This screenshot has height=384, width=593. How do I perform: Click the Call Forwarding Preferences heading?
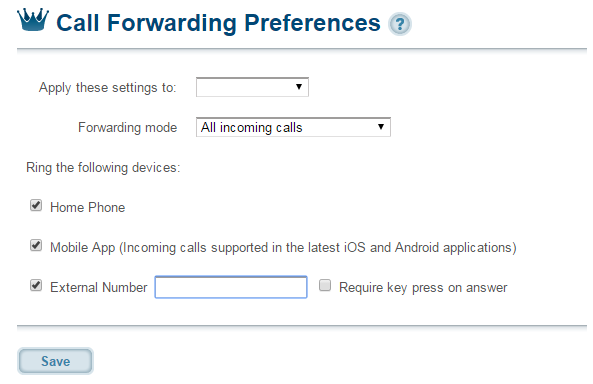click(218, 23)
